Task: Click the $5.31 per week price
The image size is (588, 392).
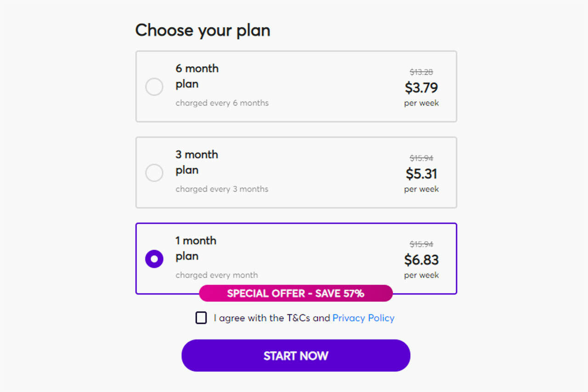Action: click(x=421, y=174)
